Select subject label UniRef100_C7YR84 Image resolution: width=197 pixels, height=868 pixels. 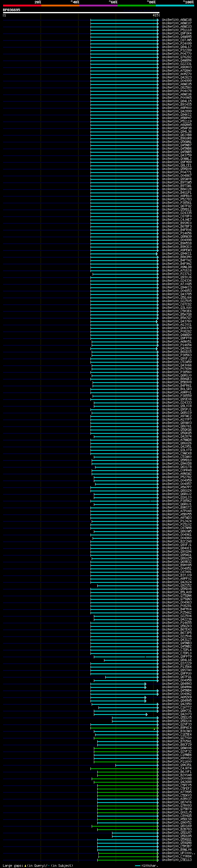point(177,857)
